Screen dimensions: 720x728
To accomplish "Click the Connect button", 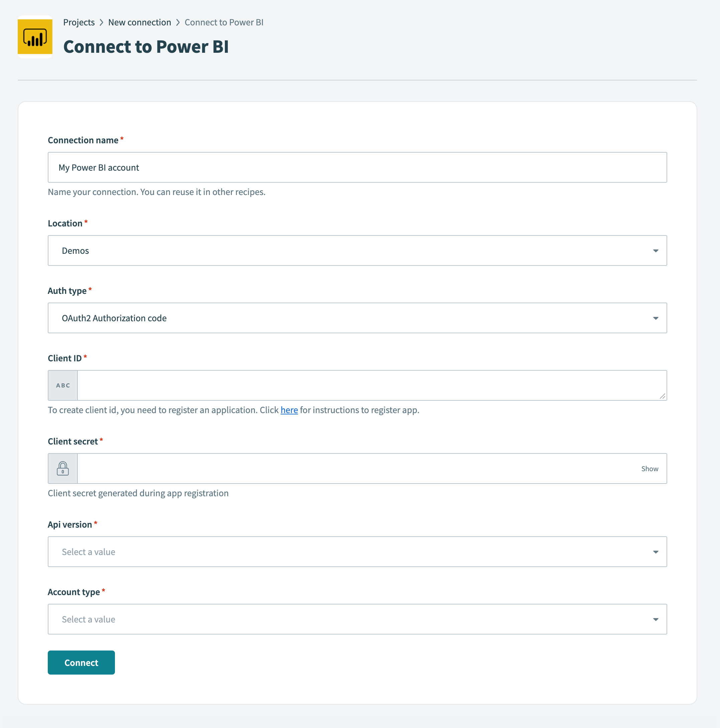I will 81,662.
